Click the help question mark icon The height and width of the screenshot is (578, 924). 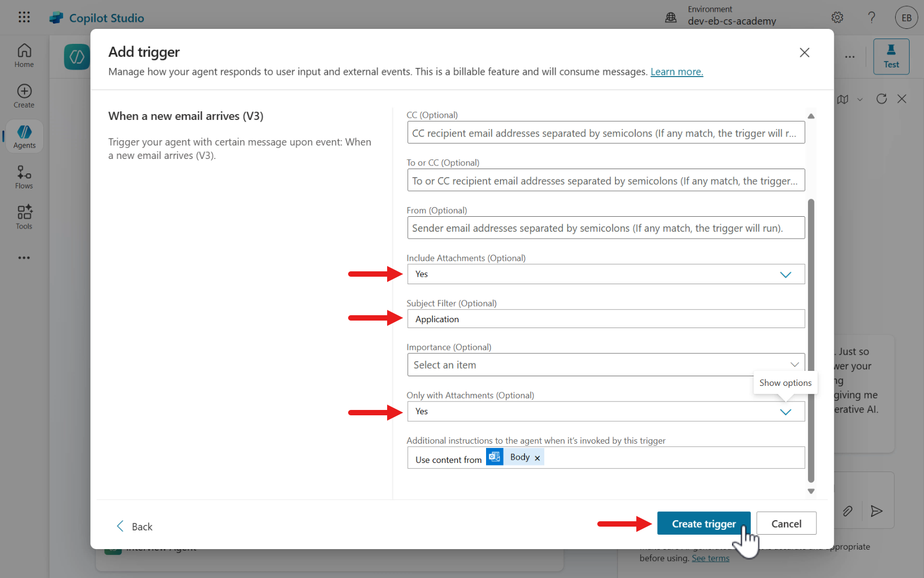(x=872, y=18)
